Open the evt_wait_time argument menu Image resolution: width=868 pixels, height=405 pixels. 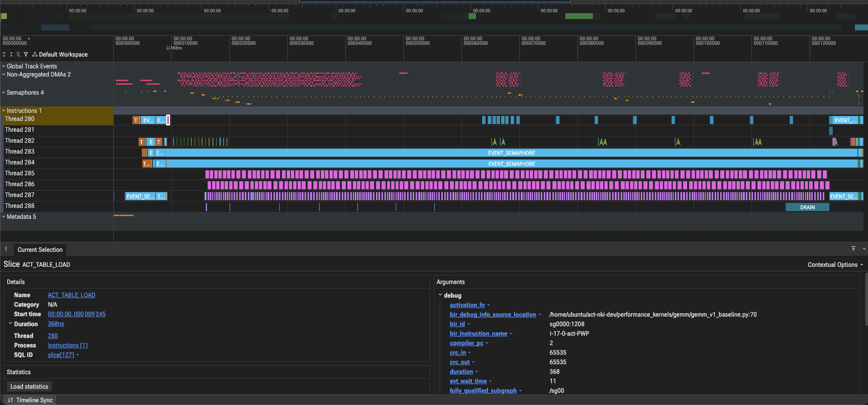(490, 381)
